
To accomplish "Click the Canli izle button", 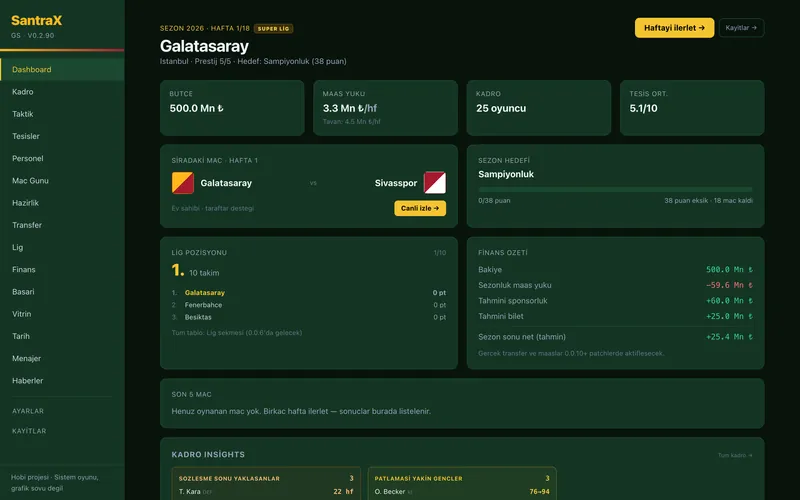I will (420, 208).
